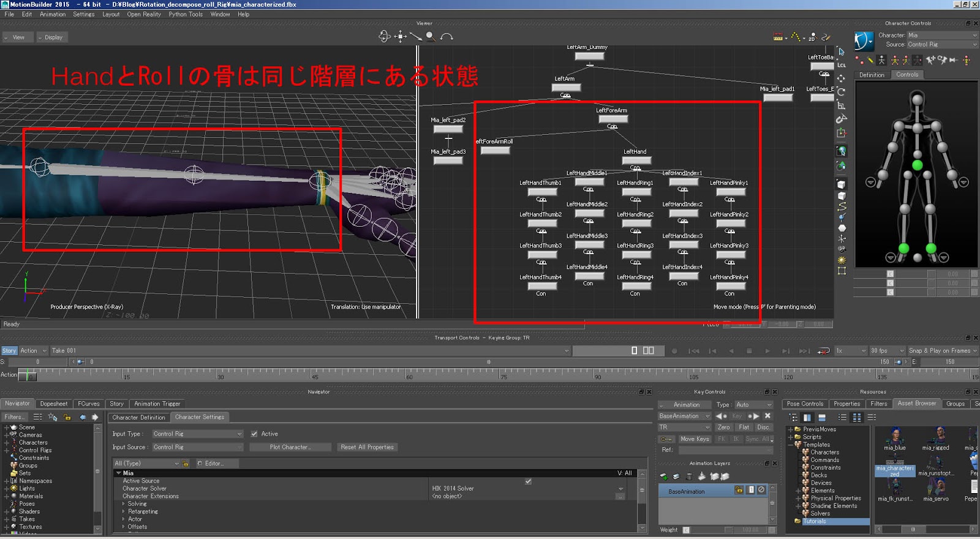Click the Navigator lock icon
Screen dimensions: 980x539
tap(67, 417)
